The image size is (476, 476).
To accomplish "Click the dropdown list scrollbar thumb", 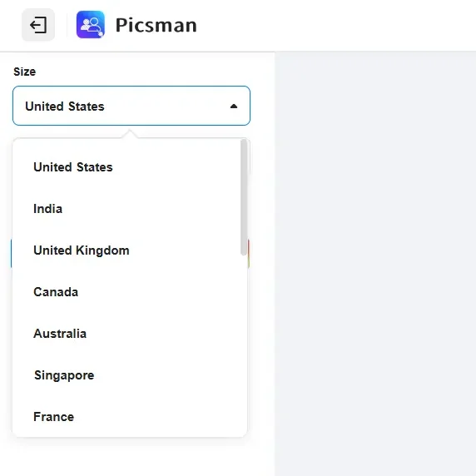I will (x=244, y=197).
